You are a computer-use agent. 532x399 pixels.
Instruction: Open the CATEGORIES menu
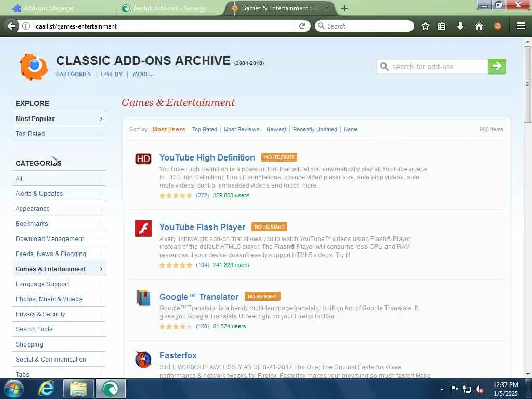coord(73,74)
